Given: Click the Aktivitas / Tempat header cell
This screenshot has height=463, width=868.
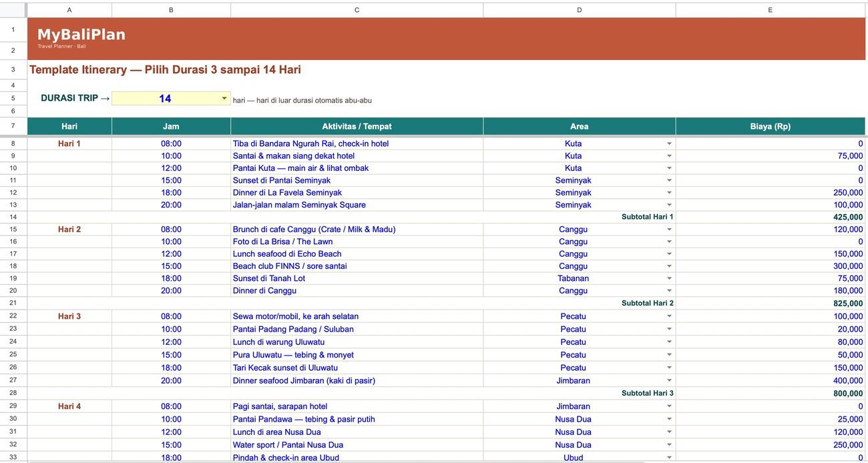Looking at the screenshot, I should pyautogui.click(x=357, y=126).
